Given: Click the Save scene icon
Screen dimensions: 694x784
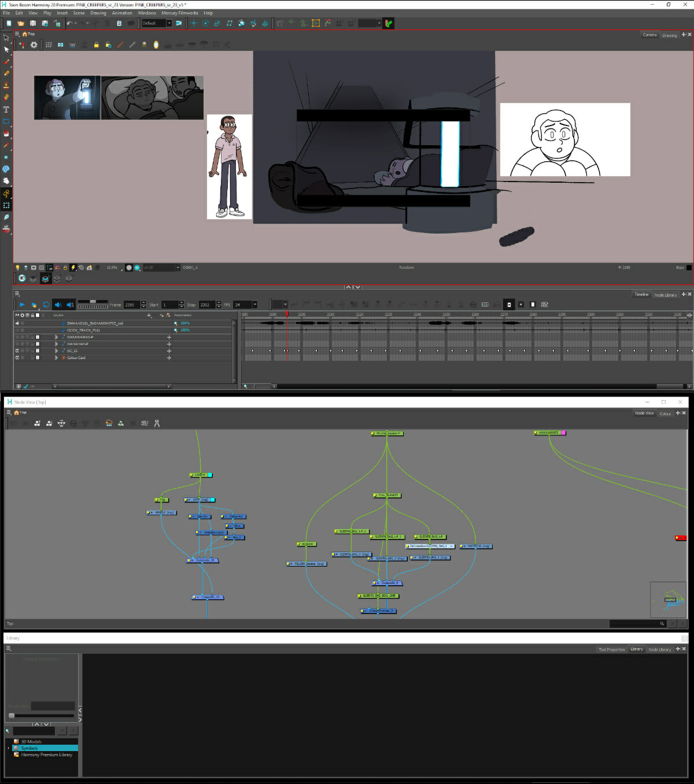Looking at the screenshot, I should coord(33,23).
